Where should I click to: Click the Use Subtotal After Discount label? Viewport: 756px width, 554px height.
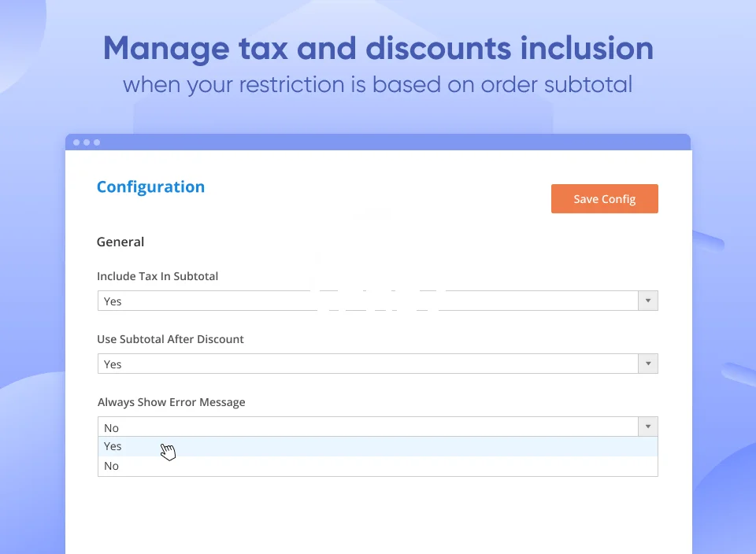point(170,339)
